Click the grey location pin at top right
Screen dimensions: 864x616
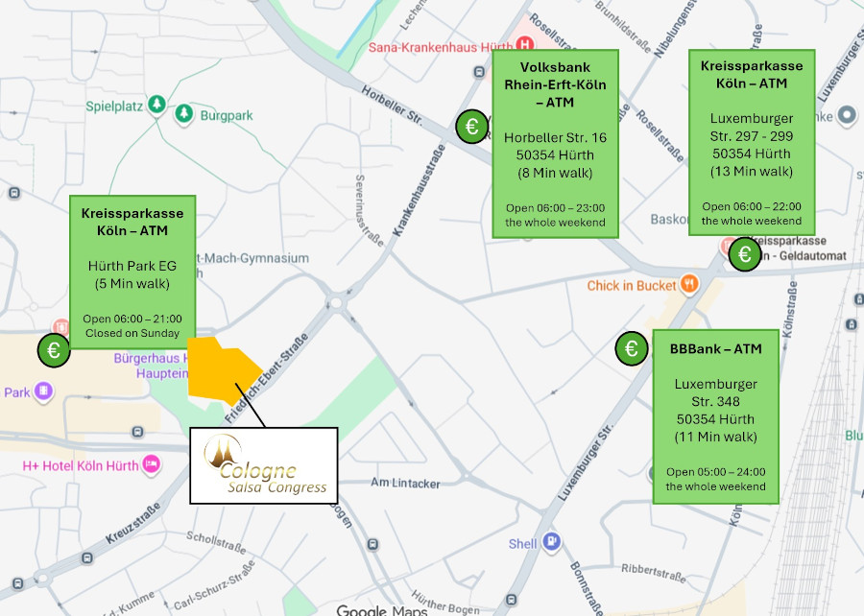[847, 115]
